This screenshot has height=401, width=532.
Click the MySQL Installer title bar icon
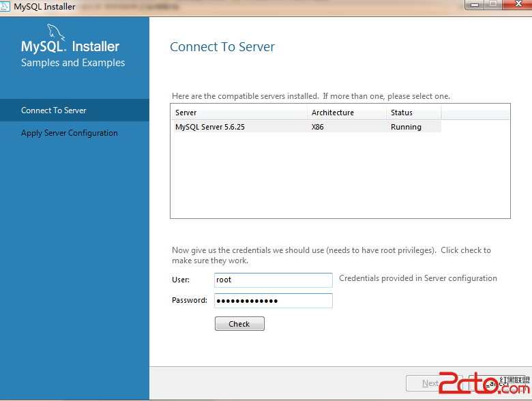coord(5,6)
